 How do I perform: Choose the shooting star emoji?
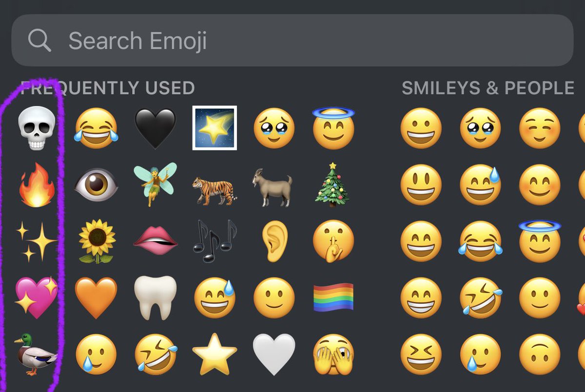coord(214,128)
